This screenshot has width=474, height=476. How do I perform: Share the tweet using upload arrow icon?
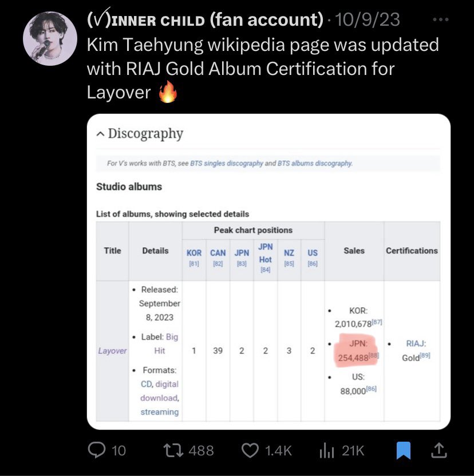pyautogui.click(x=439, y=450)
